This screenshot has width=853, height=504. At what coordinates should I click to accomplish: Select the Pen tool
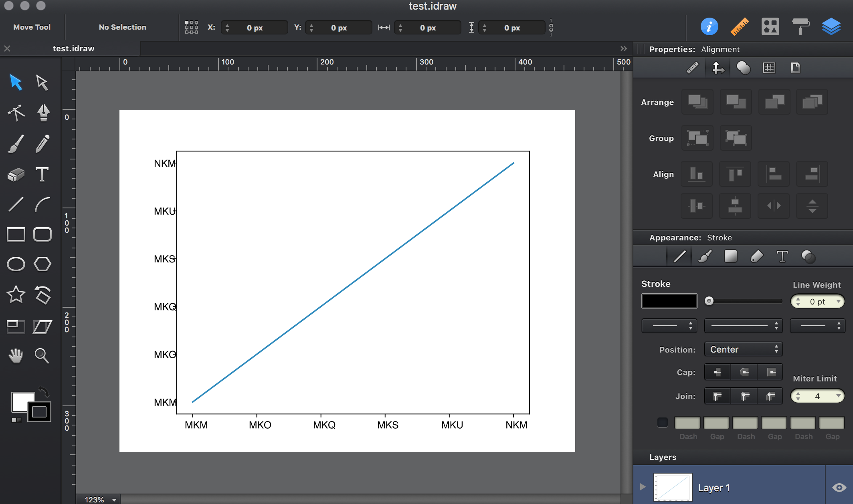[43, 113]
